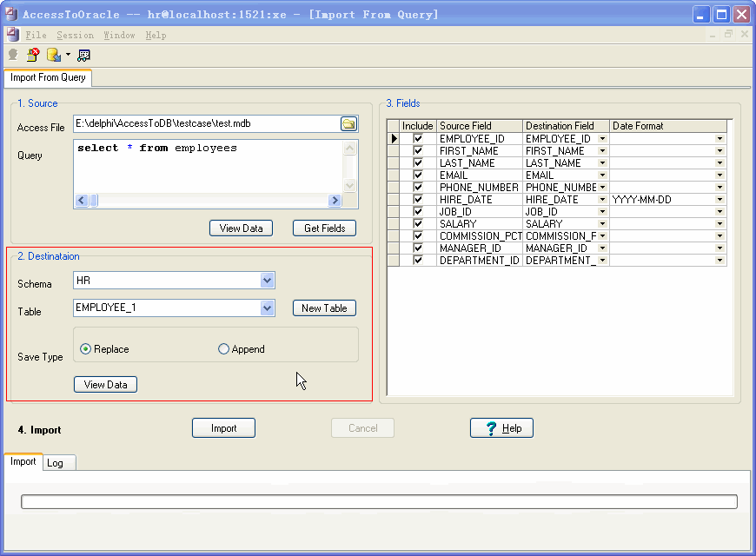The height and width of the screenshot is (556, 756).
Task: Toggle Include checkbox for PHONE_NUMBER row
Action: point(418,187)
